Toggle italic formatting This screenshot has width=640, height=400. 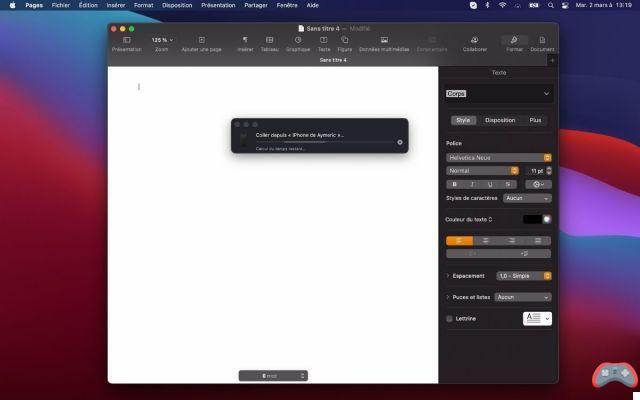click(473, 184)
